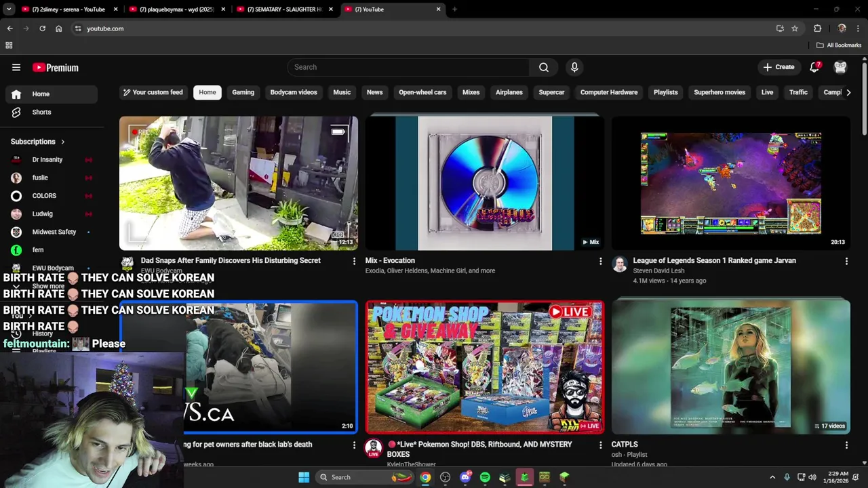Open more options for Pokemon Shop live stream

(600, 445)
